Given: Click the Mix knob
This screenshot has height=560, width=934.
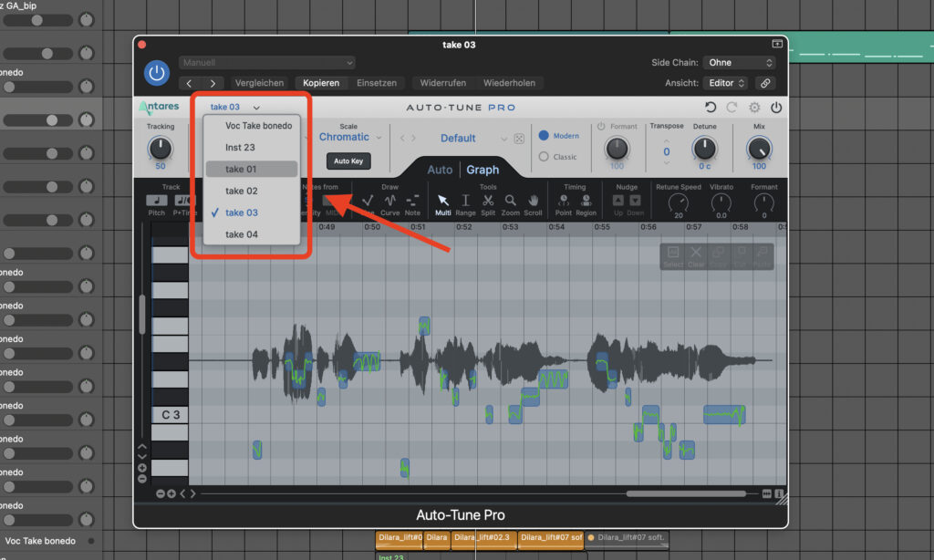Looking at the screenshot, I should pyautogui.click(x=758, y=149).
